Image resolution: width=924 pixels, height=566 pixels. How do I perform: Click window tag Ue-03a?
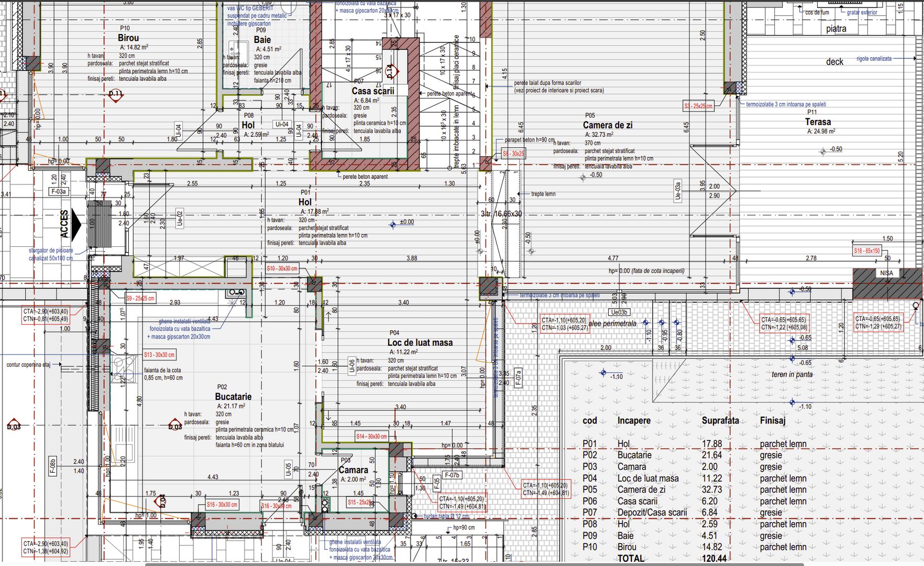[677, 191]
